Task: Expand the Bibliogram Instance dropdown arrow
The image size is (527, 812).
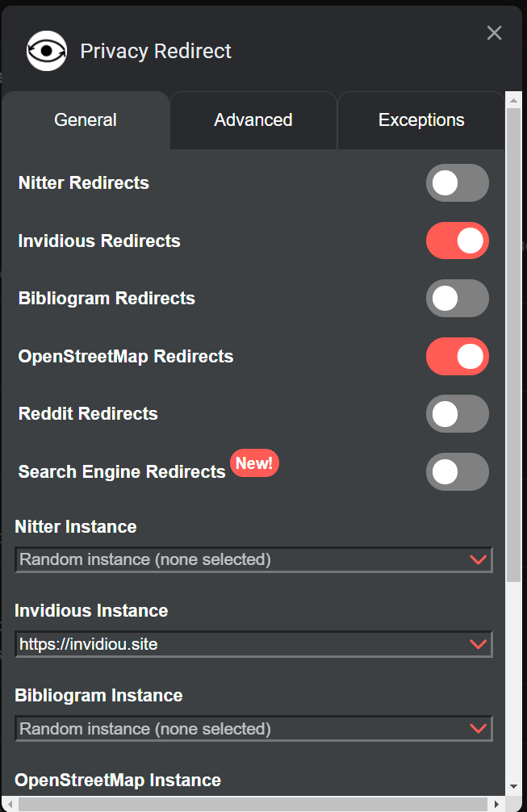Action: click(478, 729)
